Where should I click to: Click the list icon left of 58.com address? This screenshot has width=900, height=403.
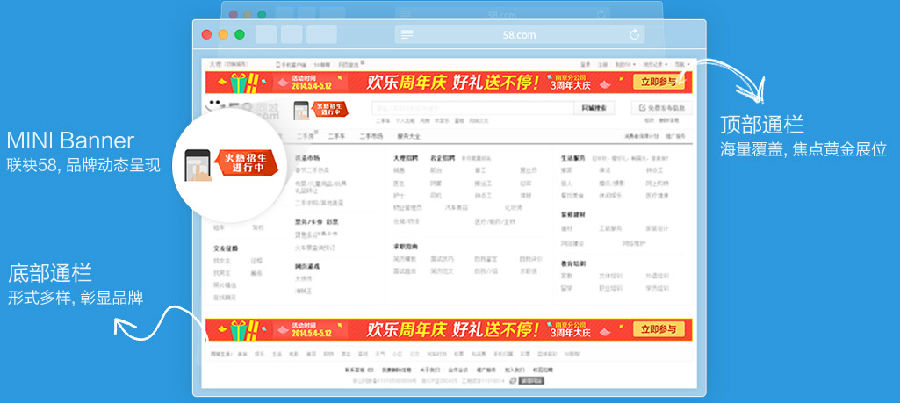coord(407,35)
